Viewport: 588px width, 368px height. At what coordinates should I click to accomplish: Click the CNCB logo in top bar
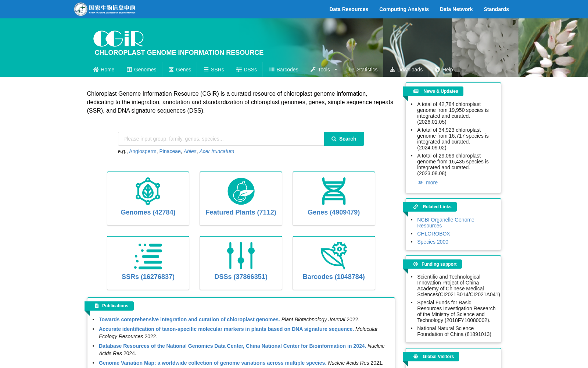coord(105,9)
